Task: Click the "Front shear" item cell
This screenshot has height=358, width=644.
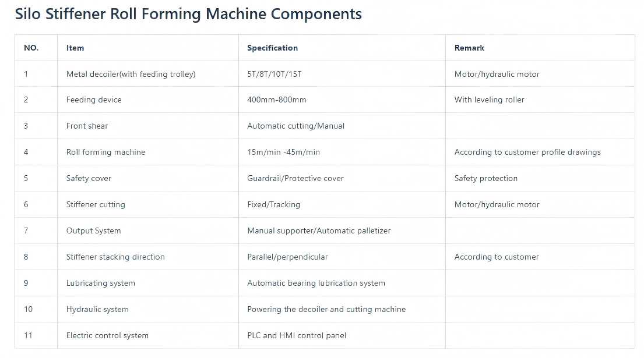Action: point(87,126)
